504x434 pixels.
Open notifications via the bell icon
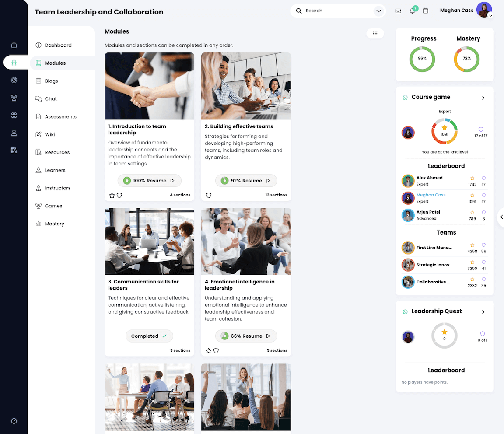412,10
